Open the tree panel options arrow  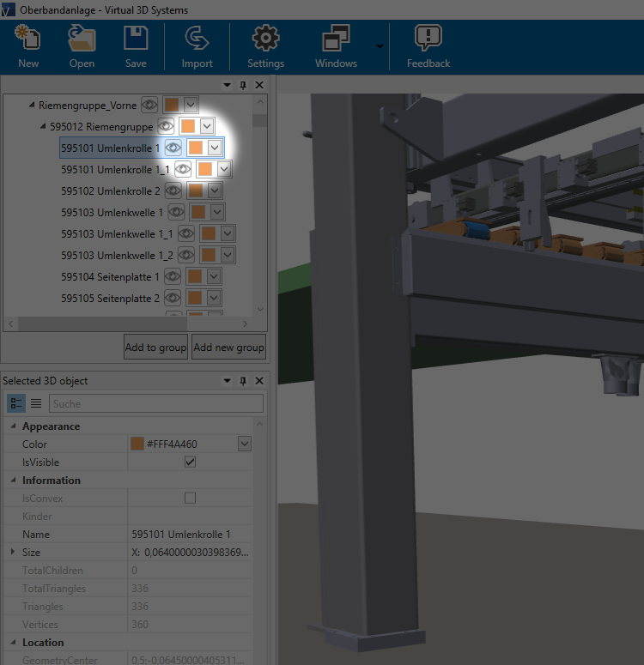pyautogui.click(x=228, y=85)
